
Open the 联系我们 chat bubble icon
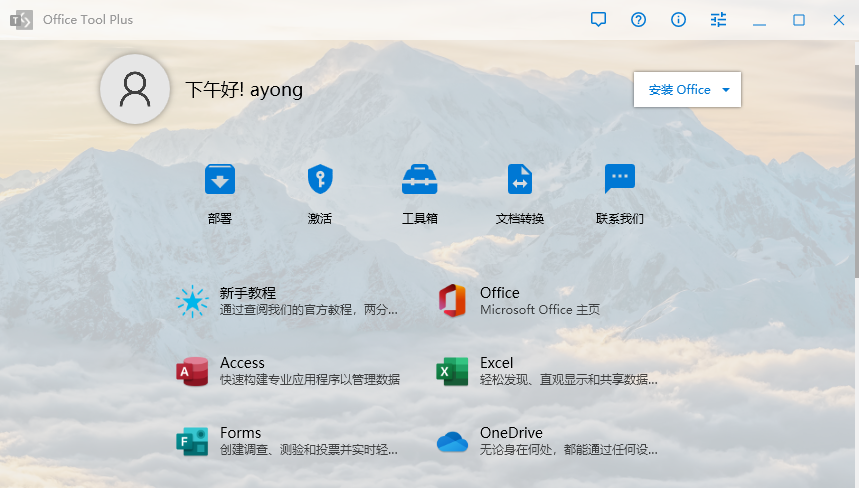pyautogui.click(x=620, y=179)
